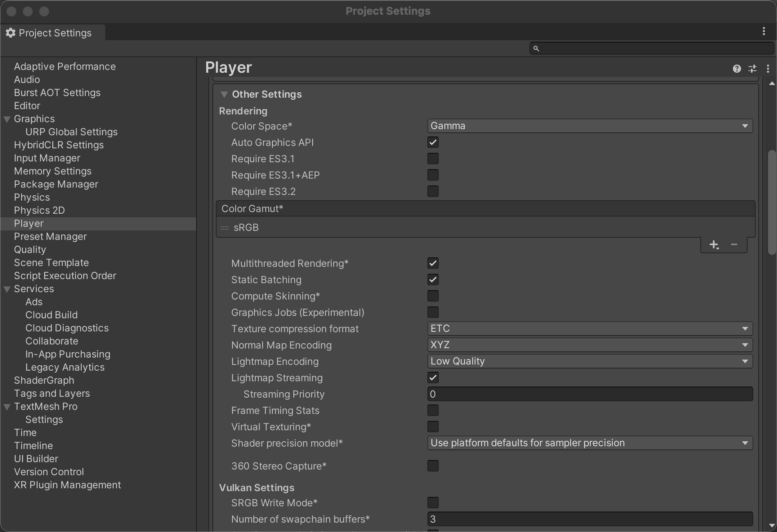Toggle Static Batching checkbox
This screenshot has width=777, height=532.
pos(433,279)
